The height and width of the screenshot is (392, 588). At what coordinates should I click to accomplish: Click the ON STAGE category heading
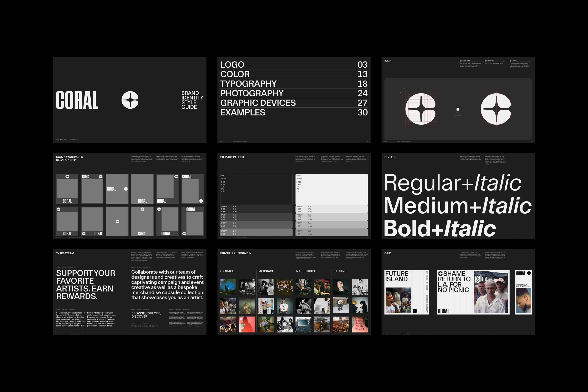[x=227, y=271]
